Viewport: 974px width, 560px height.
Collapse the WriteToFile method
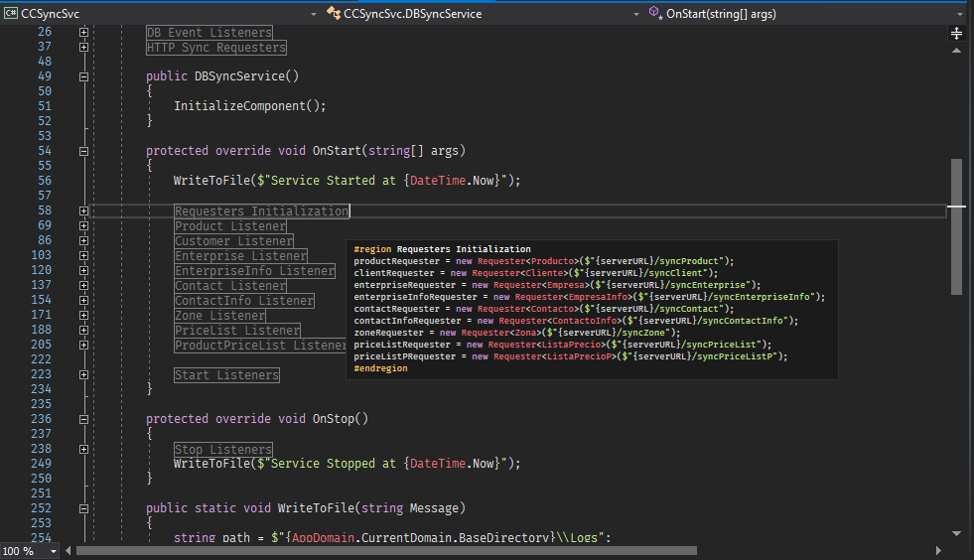(83, 509)
